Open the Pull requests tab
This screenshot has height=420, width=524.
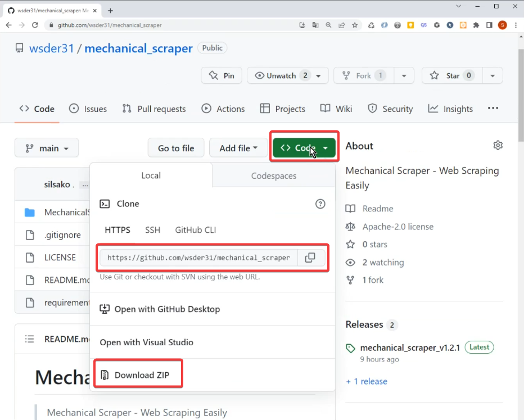(154, 109)
